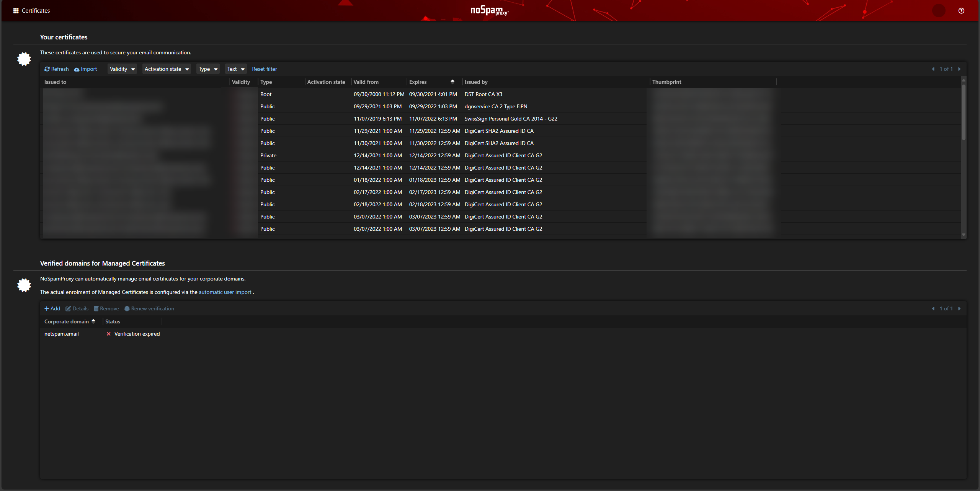Screen dimensions: 980x491
Task: Go to next certificates page arrow
Action: click(959, 69)
